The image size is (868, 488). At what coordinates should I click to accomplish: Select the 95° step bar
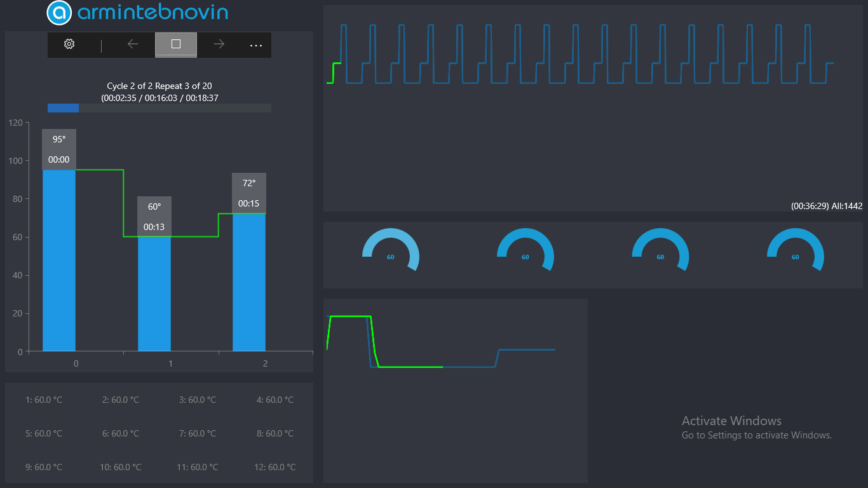(x=59, y=261)
